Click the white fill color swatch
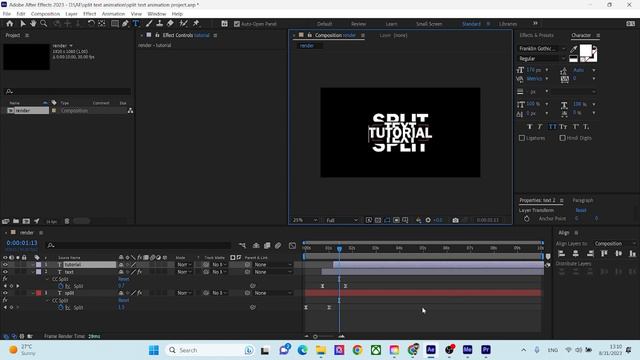The width and height of the screenshot is (640, 360). coord(586,50)
